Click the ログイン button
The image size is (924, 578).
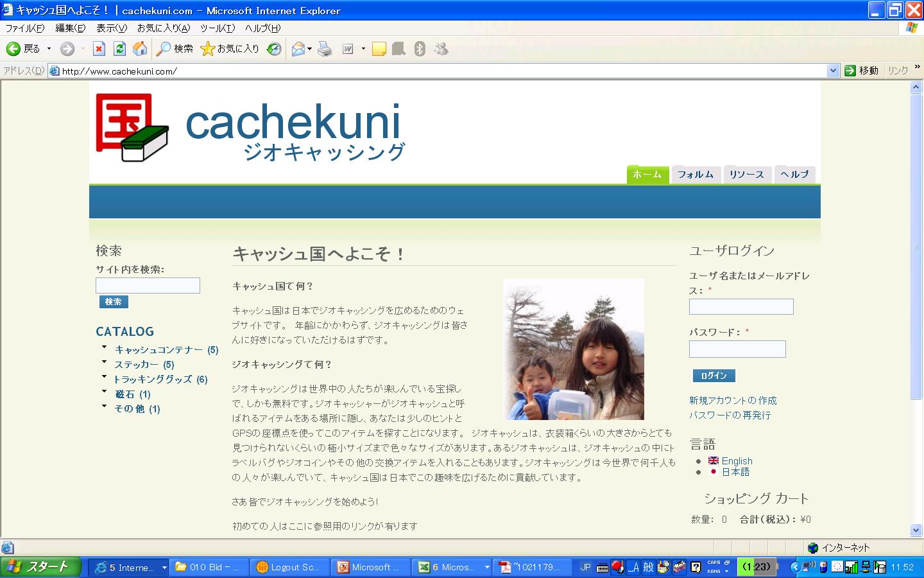click(714, 376)
